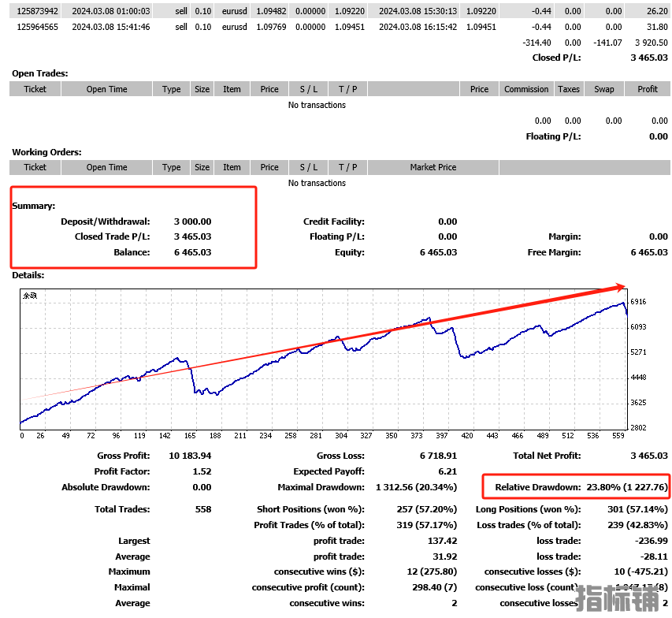This screenshot has width=672, height=618.
Task: Click the Market Price column header
Action: pos(433,167)
